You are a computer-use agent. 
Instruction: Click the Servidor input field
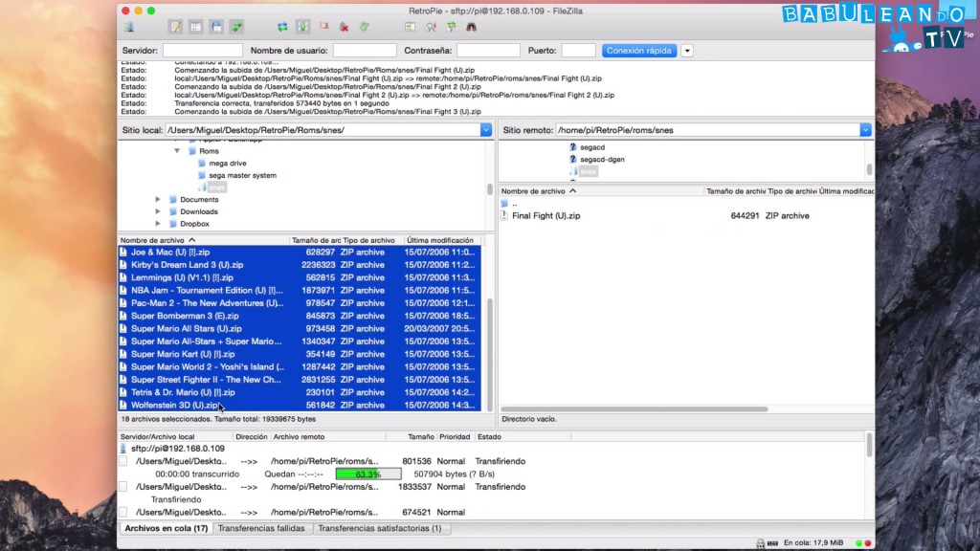(x=203, y=51)
